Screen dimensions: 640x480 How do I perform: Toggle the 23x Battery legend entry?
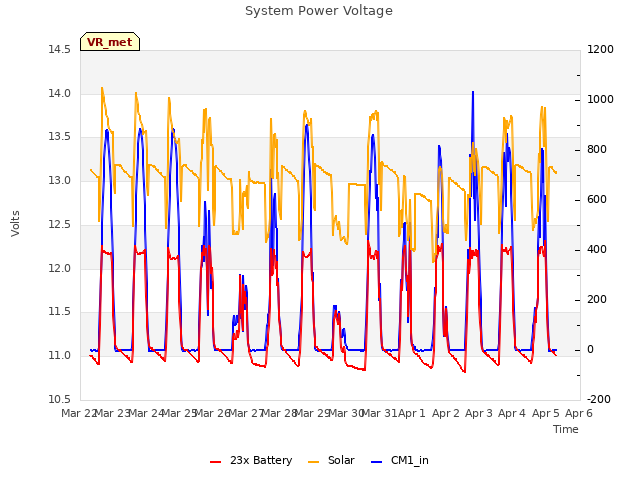coord(251,460)
